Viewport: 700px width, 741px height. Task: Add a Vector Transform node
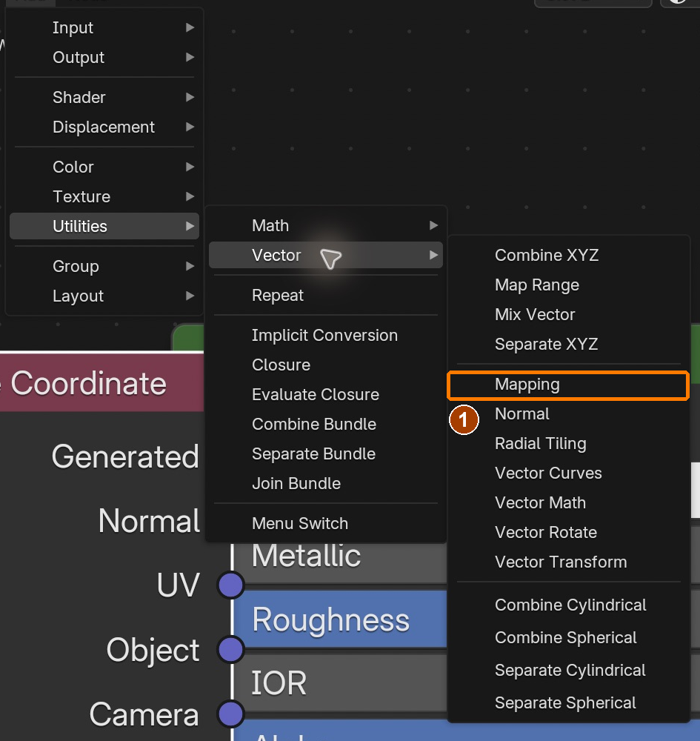tap(569, 562)
